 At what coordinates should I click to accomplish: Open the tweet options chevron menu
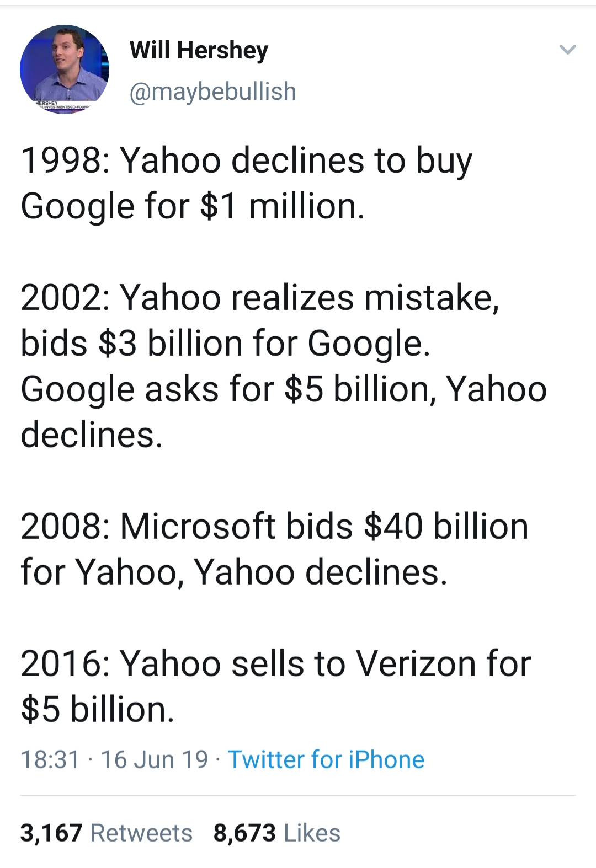[x=568, y=50]
